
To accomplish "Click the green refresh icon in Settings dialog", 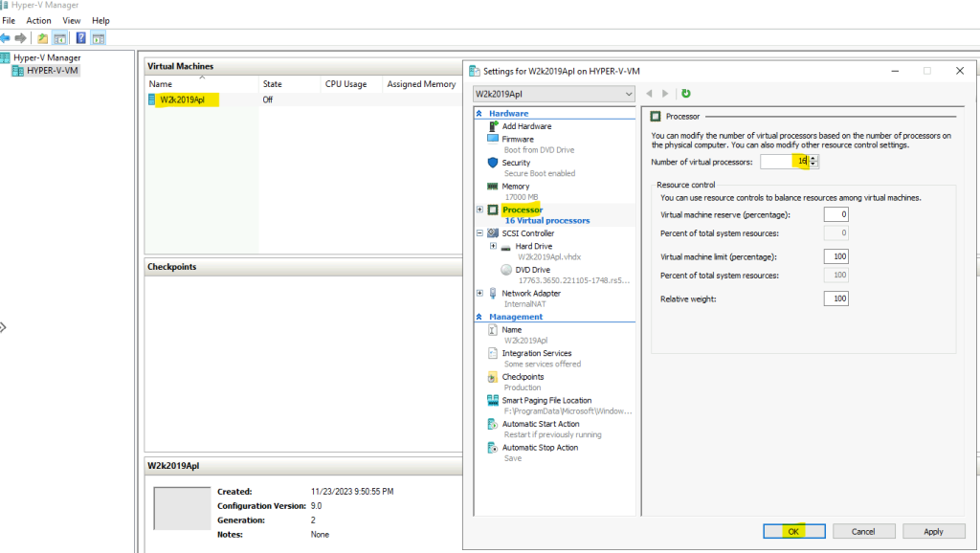I will [685, 93].
